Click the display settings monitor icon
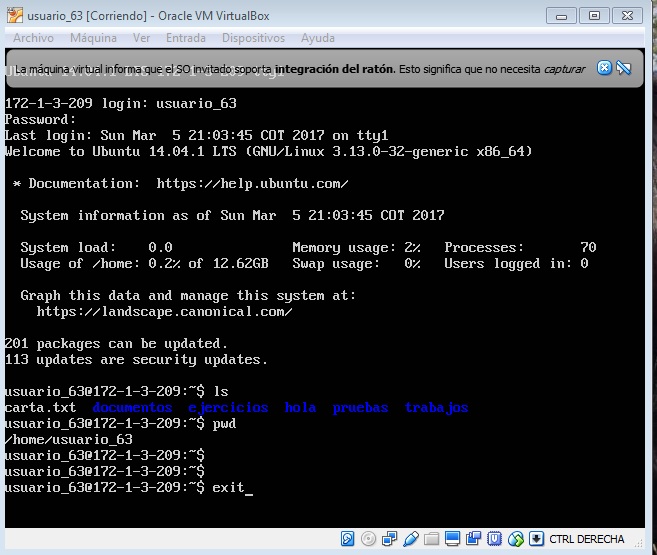The image size is (657, 555). pyautogui.click(x=452, y=539)
